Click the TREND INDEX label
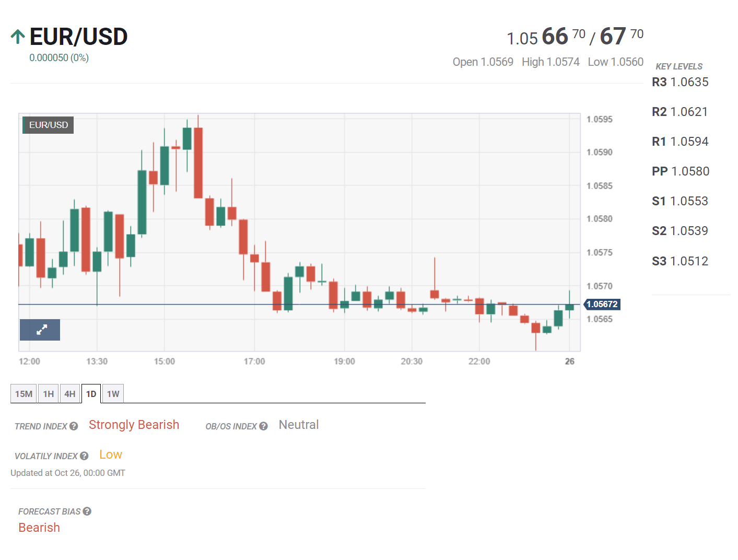The height and width of the screenshot is (560, 738). coord(41,426)
